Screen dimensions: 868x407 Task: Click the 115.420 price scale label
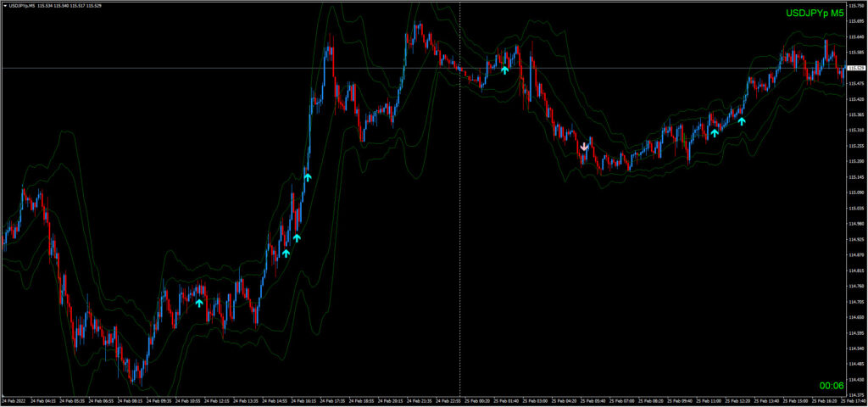pyautogui.click(x=856, y=99)
